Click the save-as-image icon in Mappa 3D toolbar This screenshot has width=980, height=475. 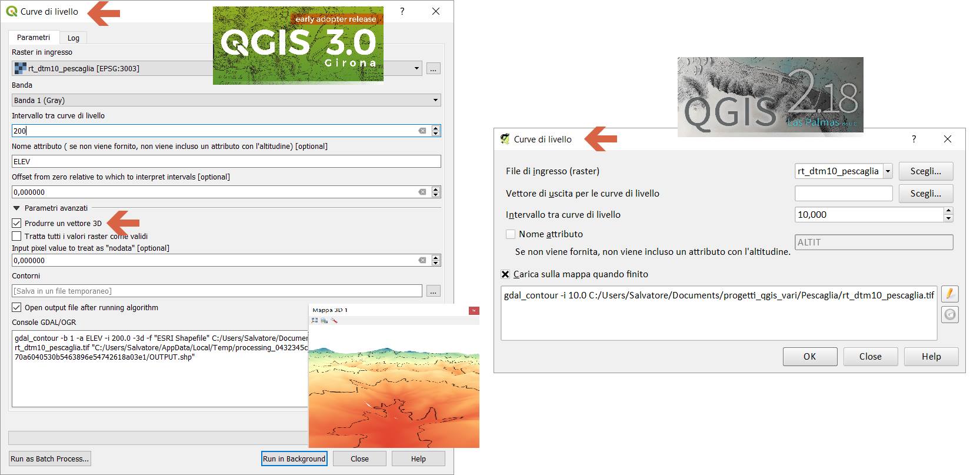tap(324, 321)
